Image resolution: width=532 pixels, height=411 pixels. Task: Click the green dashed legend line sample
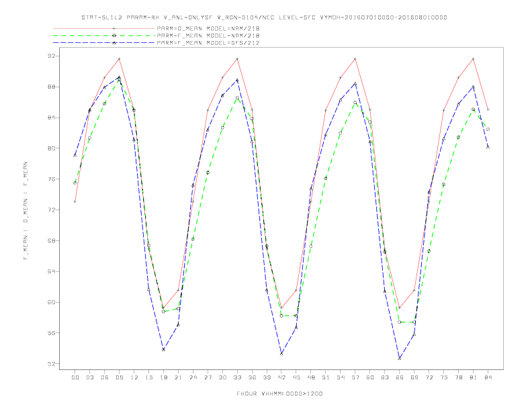coord(104,36)
